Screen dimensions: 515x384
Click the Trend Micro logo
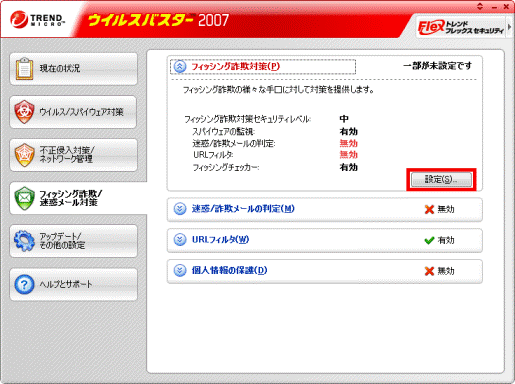click(37, 19)
